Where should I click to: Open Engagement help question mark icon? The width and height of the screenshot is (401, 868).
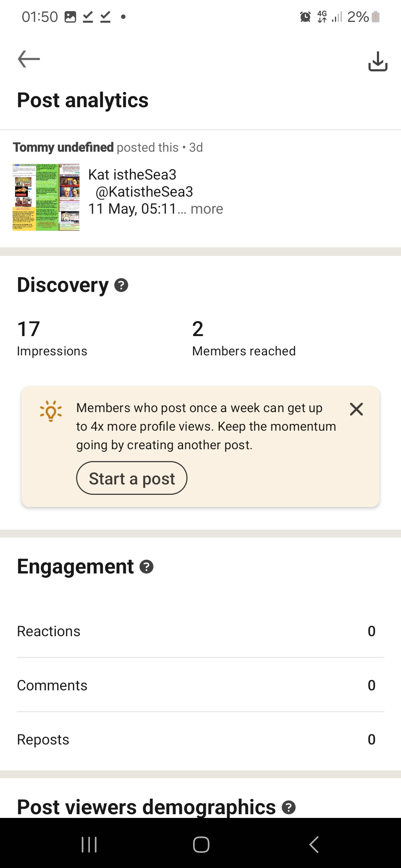coord(146,567)
